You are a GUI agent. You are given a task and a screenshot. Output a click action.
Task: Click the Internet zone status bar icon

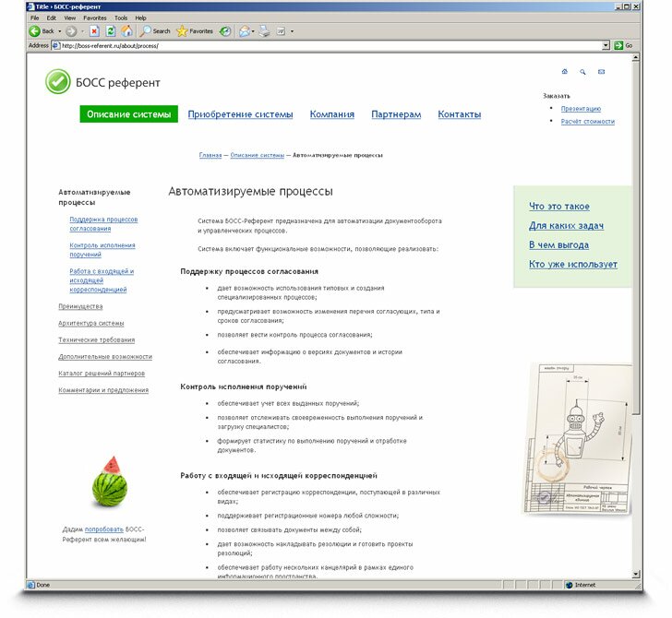tap(569, 585)
